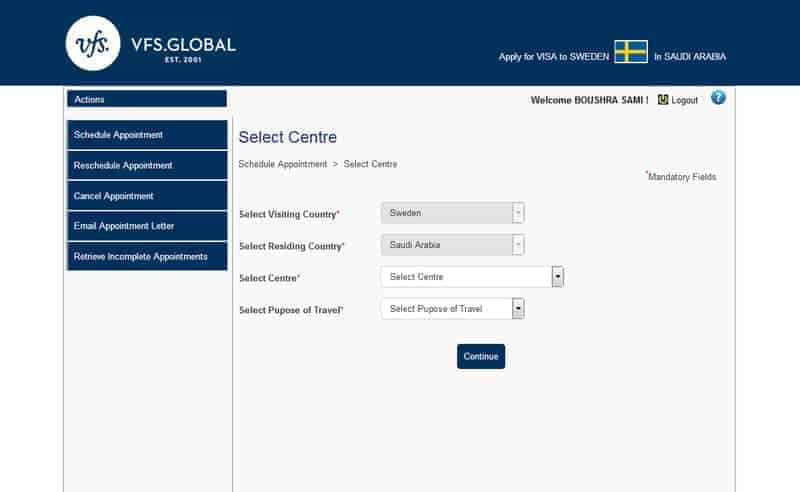Screen dimensions: 800x492
Task: Click the Apply for VISA to SWEDEN text
Action: 554,57
